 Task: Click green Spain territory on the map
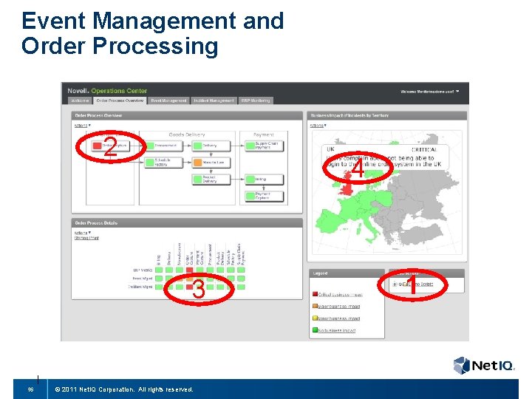click(328, 222)
